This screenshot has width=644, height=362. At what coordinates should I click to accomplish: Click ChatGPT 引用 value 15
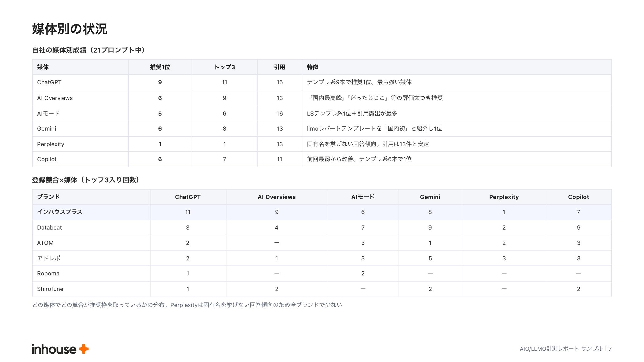280,82
